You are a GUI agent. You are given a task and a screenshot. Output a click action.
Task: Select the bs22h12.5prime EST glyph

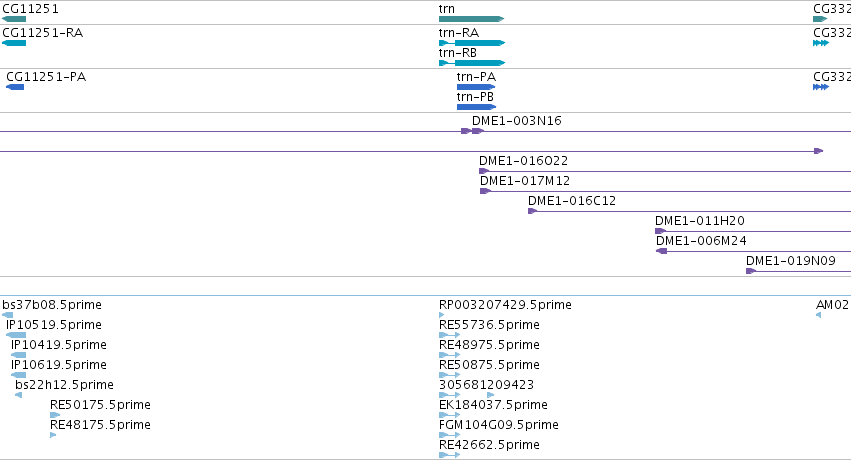pos(18,395)
